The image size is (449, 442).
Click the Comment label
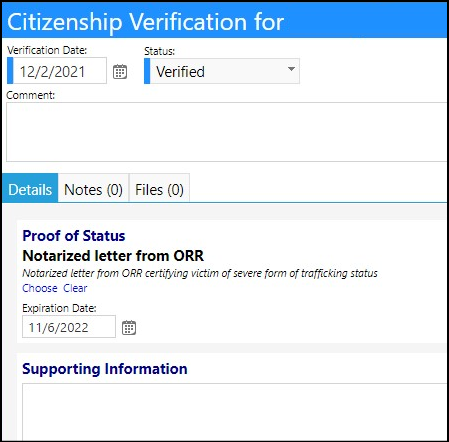31,95
